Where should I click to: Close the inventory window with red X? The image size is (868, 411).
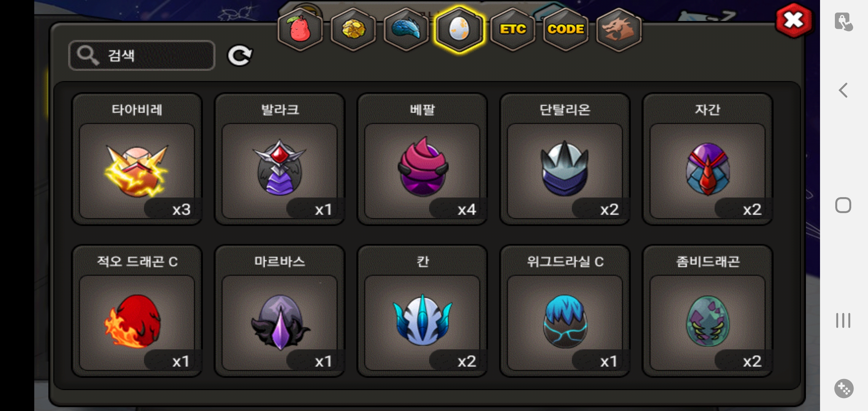794,21
